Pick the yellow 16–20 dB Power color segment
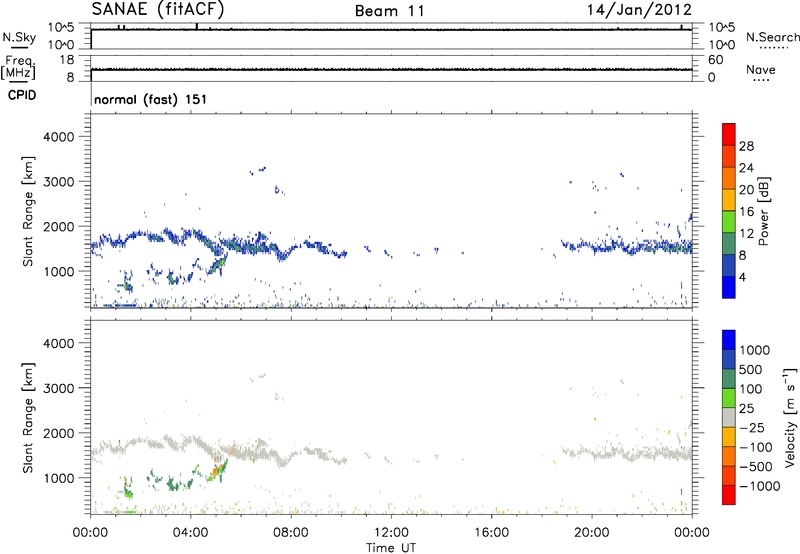This screenshot has width=800, height=554. (729, 199)
